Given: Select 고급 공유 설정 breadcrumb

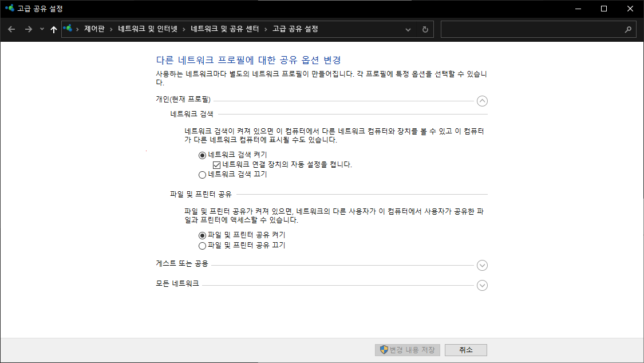Looking at the screenshot, I should pos(295,29).
